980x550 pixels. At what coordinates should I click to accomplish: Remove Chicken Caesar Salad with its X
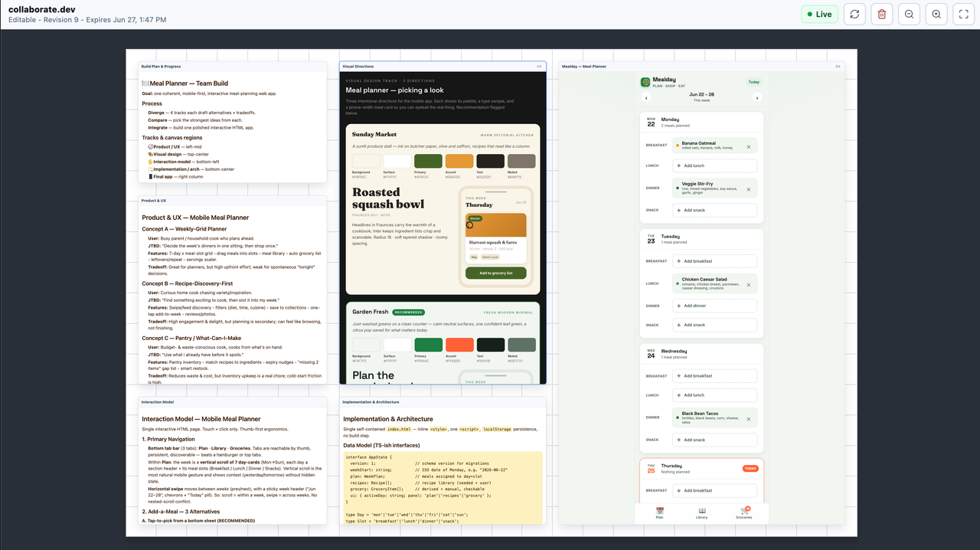(748, 285)
